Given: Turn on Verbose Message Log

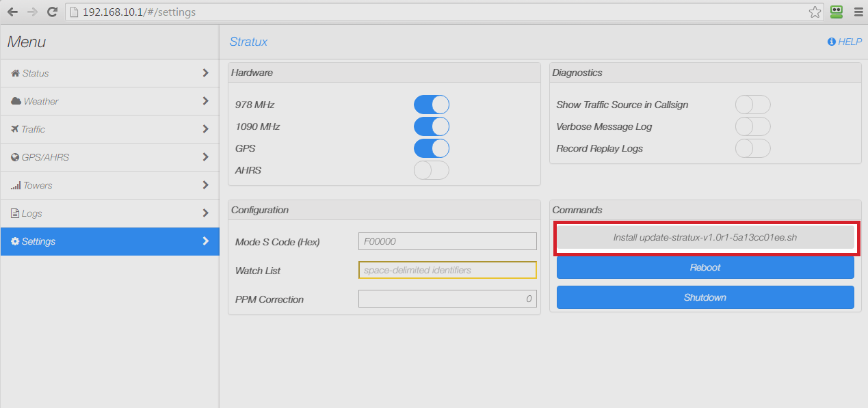Looking at the screenshot, I should 752,126.
